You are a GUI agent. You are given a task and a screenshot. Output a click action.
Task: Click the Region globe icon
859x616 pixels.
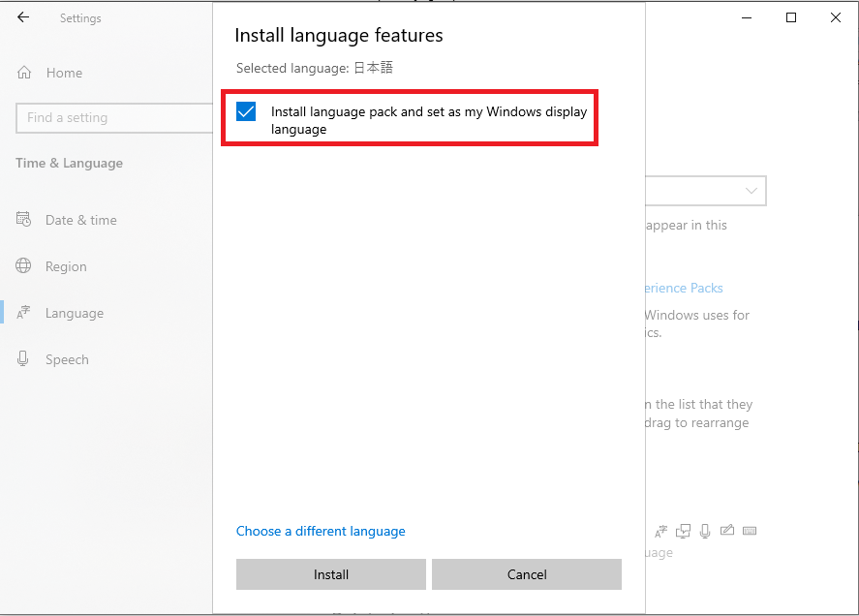pos(22,266)
